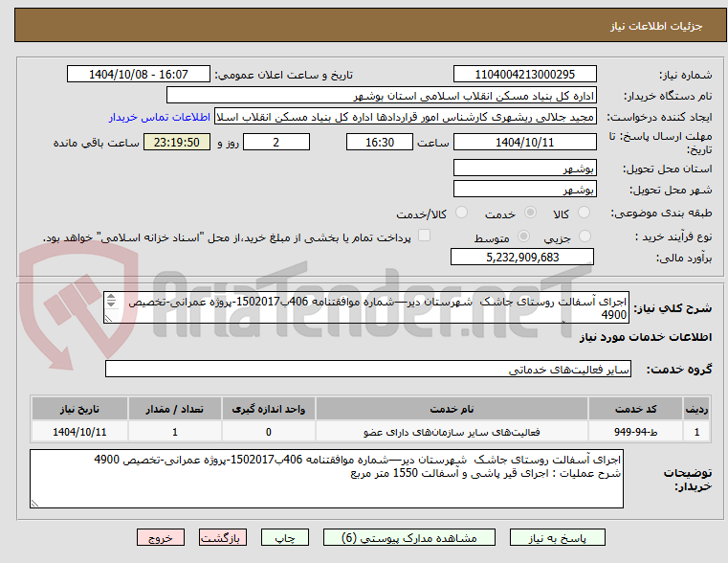The image size is (728, 563).
Task: Click the تاریخ نیاز column header
Action: [x=79, y=409]
